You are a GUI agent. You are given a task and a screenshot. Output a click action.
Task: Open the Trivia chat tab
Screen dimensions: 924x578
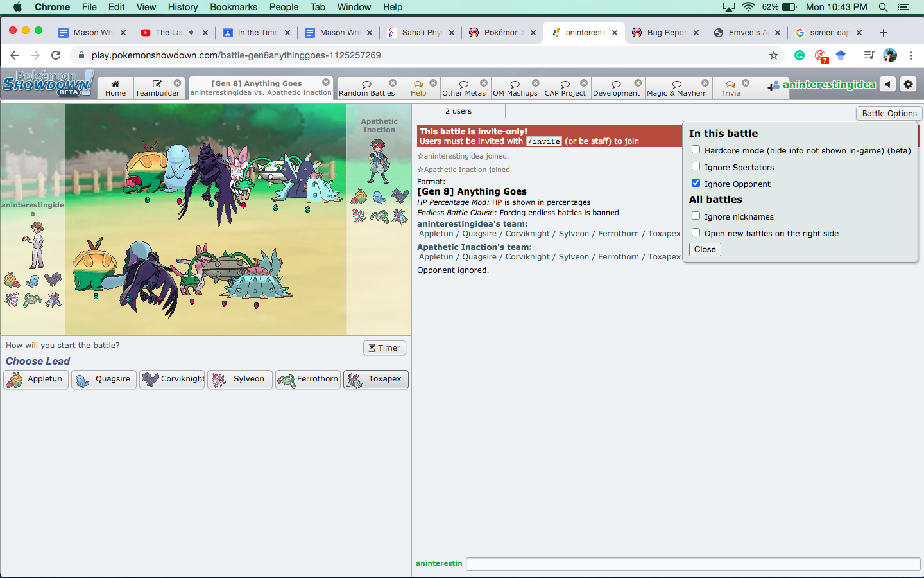tap(731, 89)
